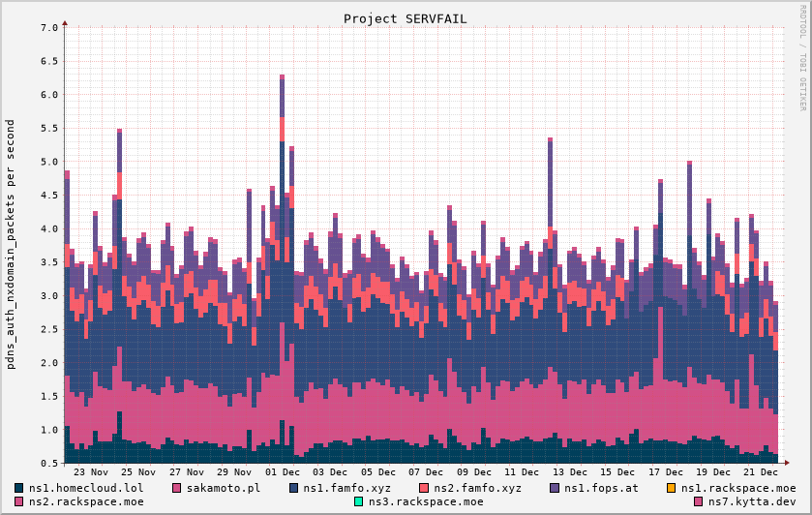Click the orange ns1.rackspace.moe legend swatch
The image size is (812, 515).
click(673, 488)
